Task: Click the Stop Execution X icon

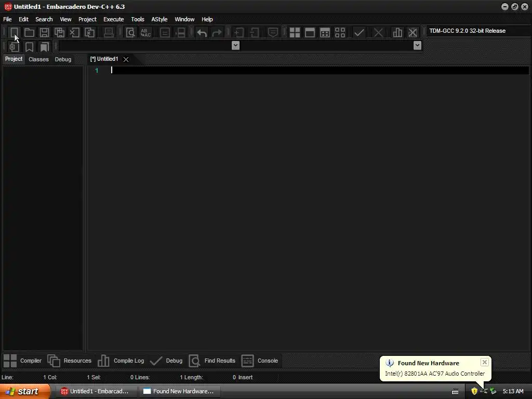Action: [x=378, y=33]
